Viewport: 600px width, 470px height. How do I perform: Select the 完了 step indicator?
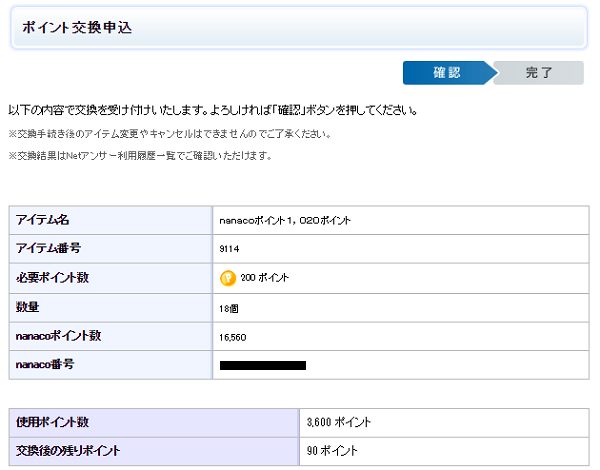[539, 73]
